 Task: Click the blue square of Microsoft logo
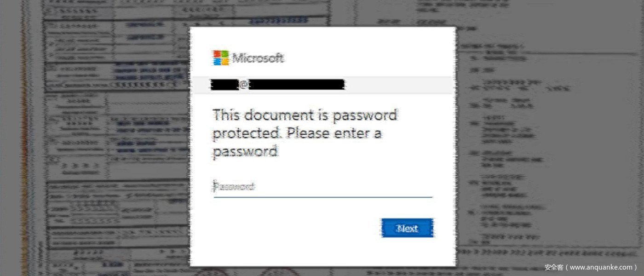point(217,62)
